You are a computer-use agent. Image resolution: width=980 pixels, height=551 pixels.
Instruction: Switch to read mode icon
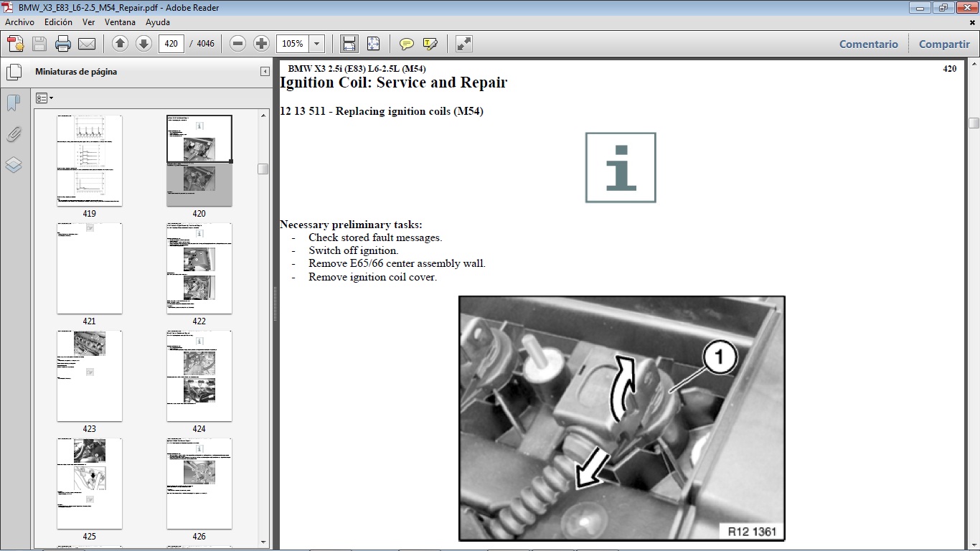(x=464, y=44)
